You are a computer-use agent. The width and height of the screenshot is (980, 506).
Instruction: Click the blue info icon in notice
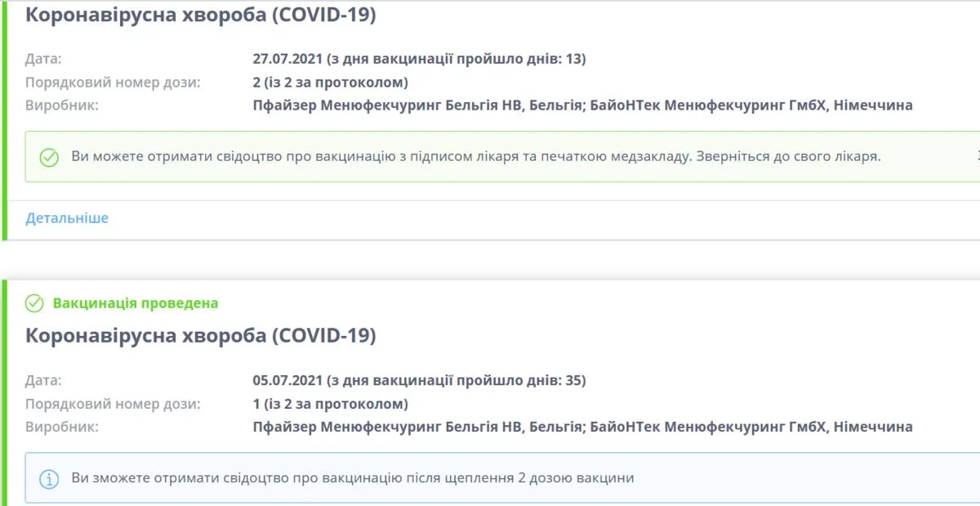pos(49,478)
